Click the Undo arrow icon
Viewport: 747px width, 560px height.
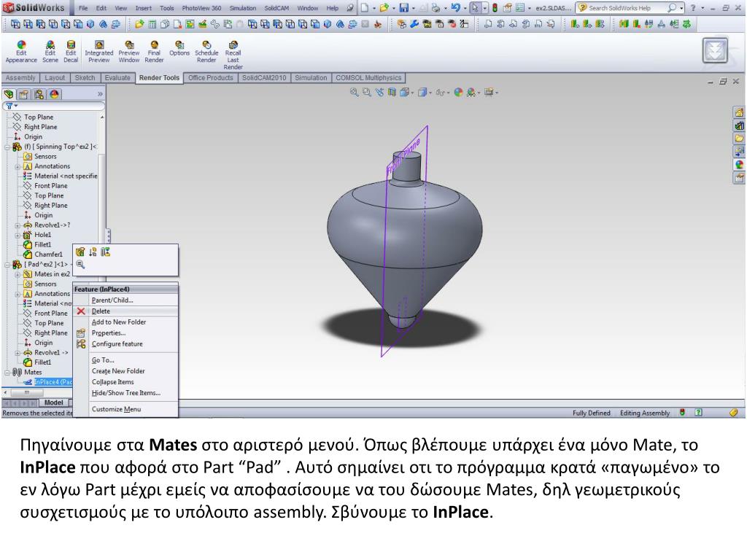455,8
